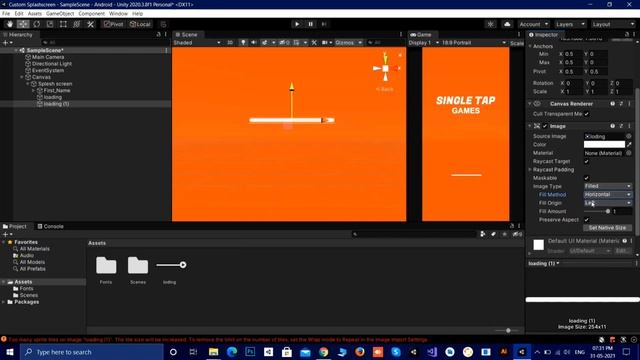Switch to the Console tab
This screenshot has width=640, height=360.
click(50, 226)
